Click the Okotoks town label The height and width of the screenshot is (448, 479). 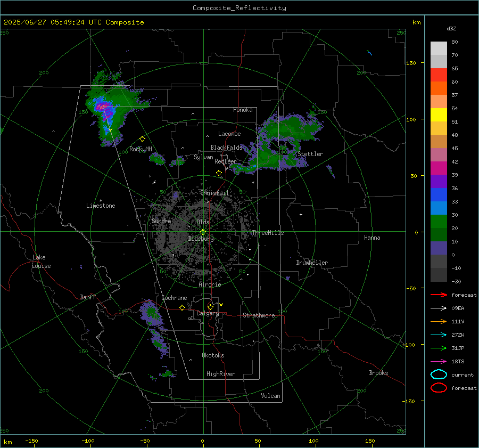click(213, 355)
